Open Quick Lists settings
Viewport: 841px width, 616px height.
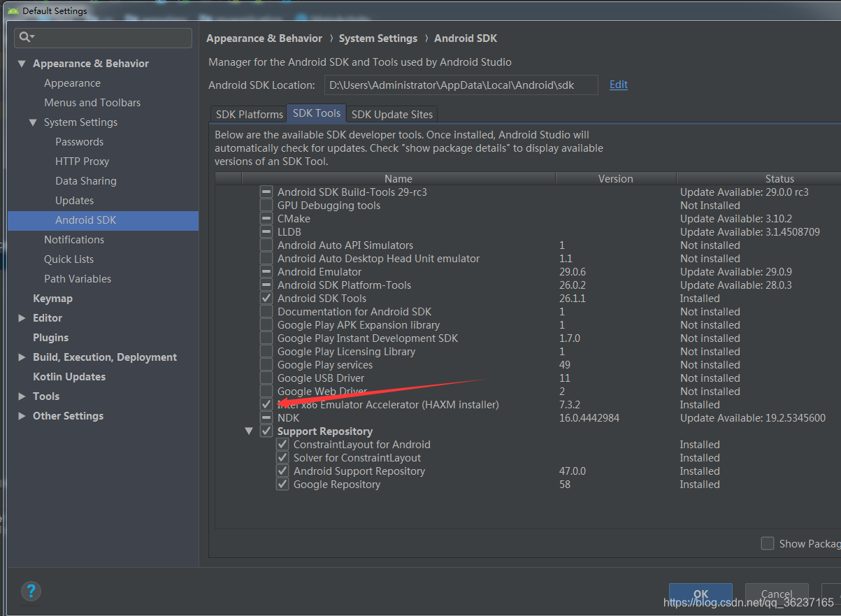(69, 259)
